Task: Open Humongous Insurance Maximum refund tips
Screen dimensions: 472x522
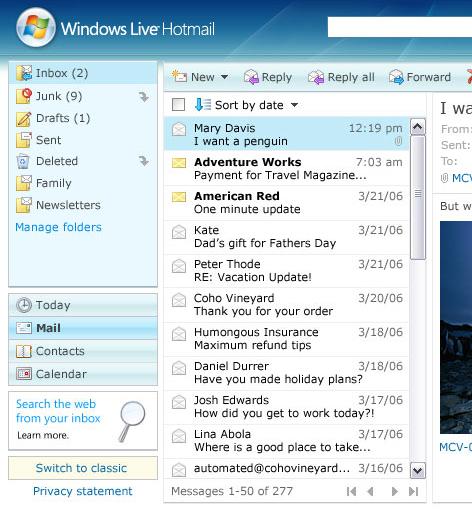Action: click(287, 339)
